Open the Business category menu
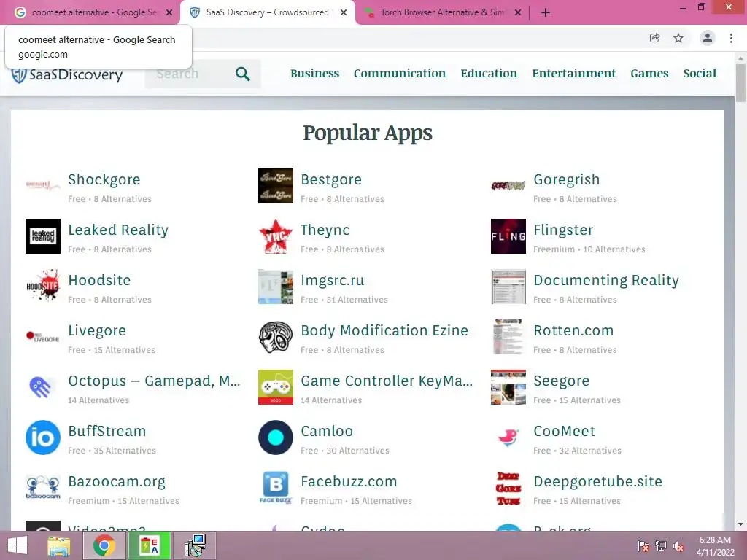The image size is (747, 560). (315, 74)
